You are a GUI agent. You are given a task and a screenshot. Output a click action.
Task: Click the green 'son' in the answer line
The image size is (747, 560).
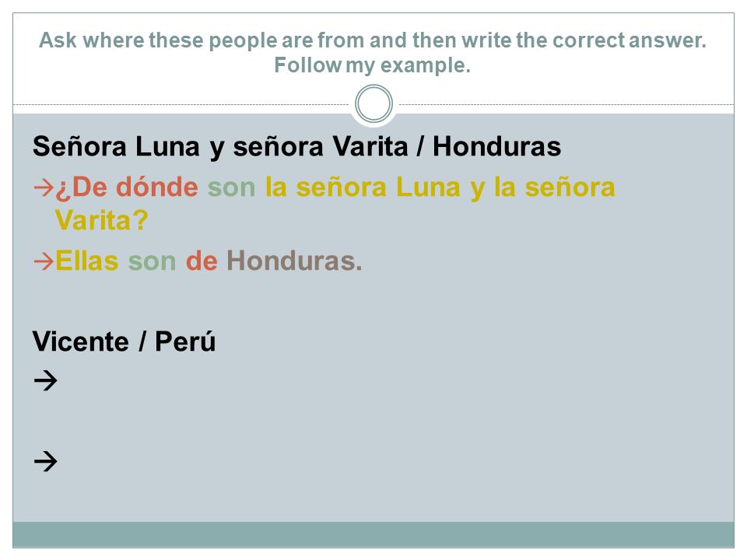152,262
